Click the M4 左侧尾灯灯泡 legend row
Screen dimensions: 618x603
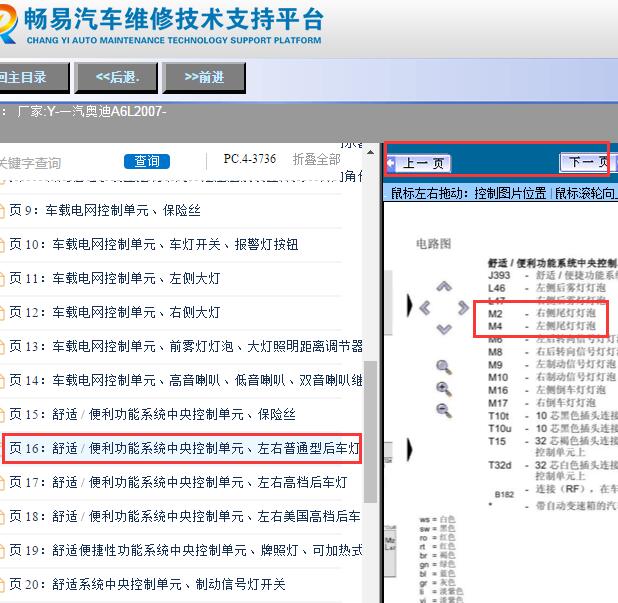[542, 326]
